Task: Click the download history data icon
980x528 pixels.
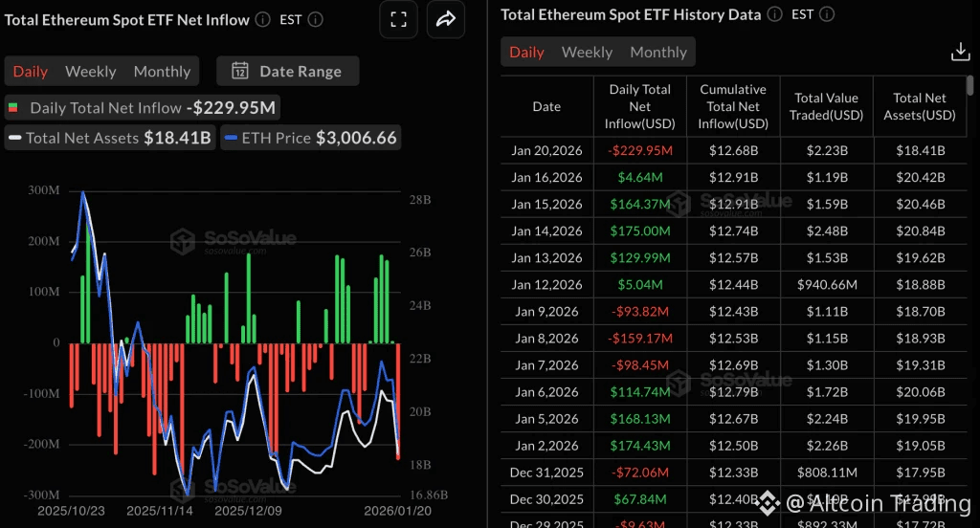Action: click(958, 52)
